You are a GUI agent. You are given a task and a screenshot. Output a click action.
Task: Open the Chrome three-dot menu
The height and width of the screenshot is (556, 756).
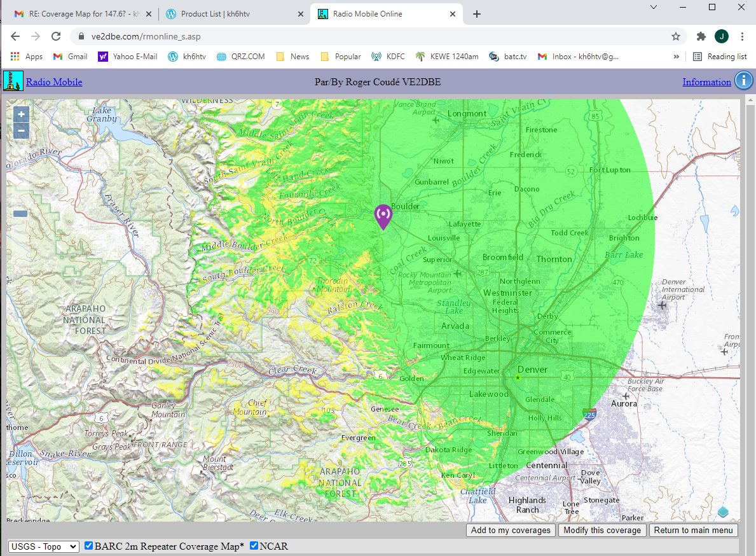[x=743, y=36]
